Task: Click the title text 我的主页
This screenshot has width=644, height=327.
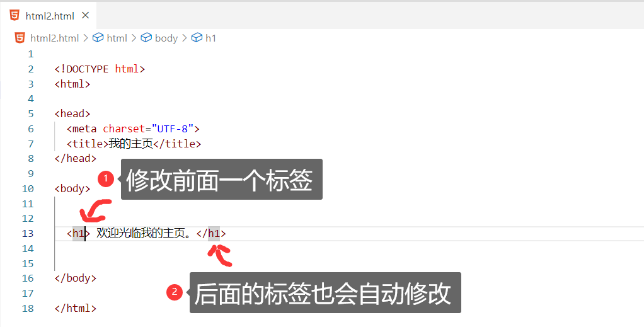Action: tap(130, 144)
